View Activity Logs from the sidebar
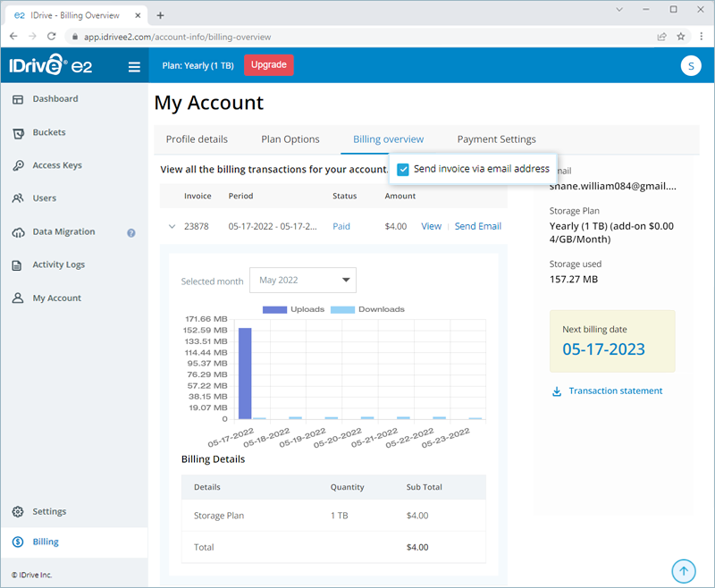 pyautogui.click(x=58, y=264)
